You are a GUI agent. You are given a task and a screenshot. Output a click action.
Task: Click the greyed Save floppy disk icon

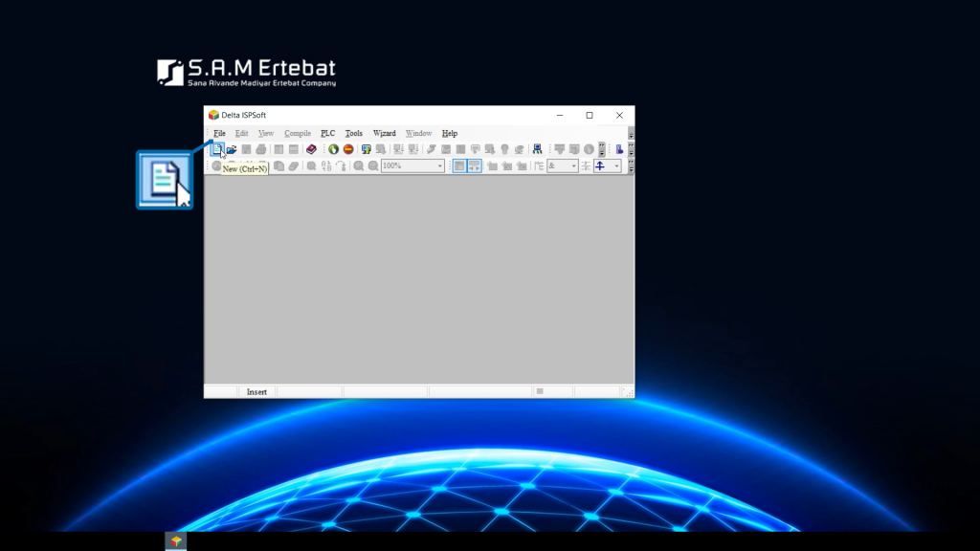click(x=246, y=149)
